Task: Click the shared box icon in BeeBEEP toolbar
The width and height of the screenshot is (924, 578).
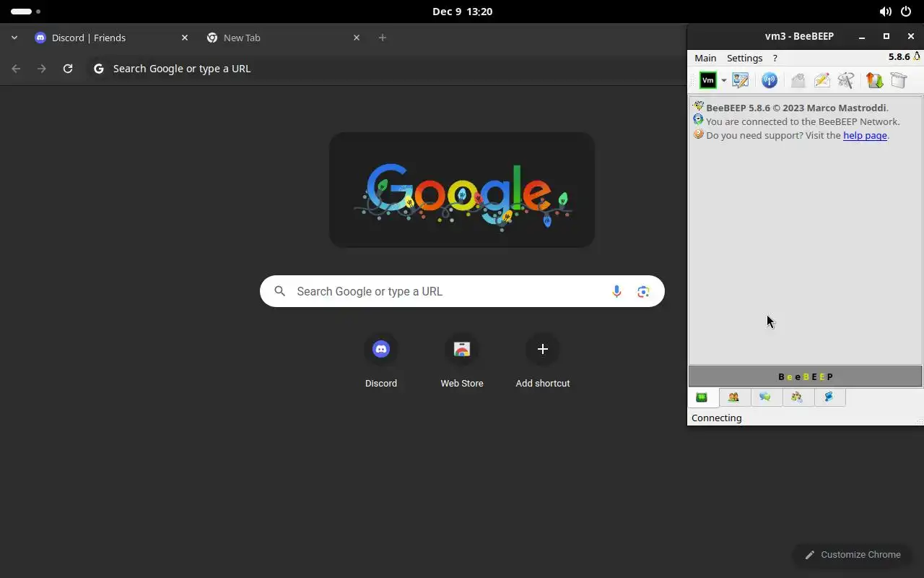Action: click(x=899, y=80)
